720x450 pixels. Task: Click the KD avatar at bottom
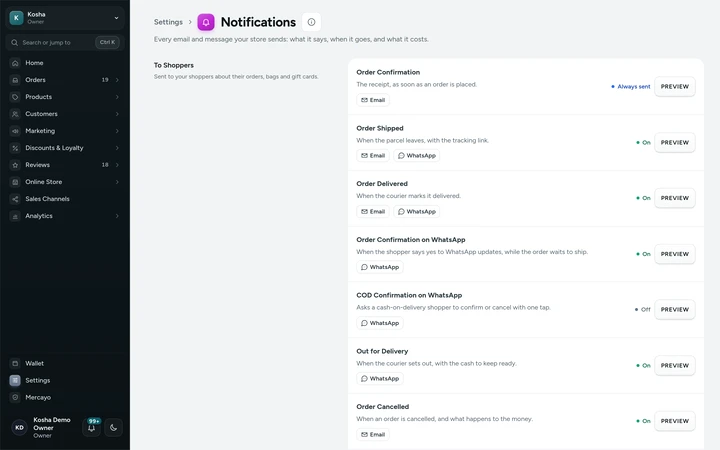click(19, 428)
